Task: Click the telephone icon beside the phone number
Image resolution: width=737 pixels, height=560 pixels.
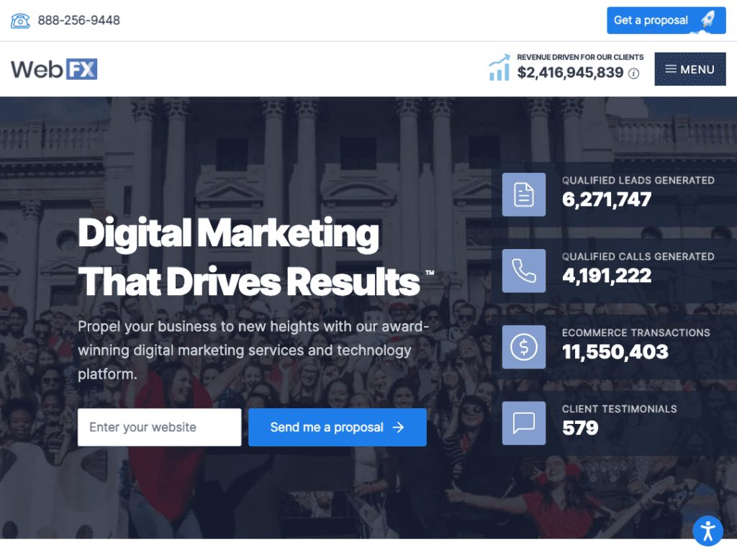Action: click(x=20, y=21)
